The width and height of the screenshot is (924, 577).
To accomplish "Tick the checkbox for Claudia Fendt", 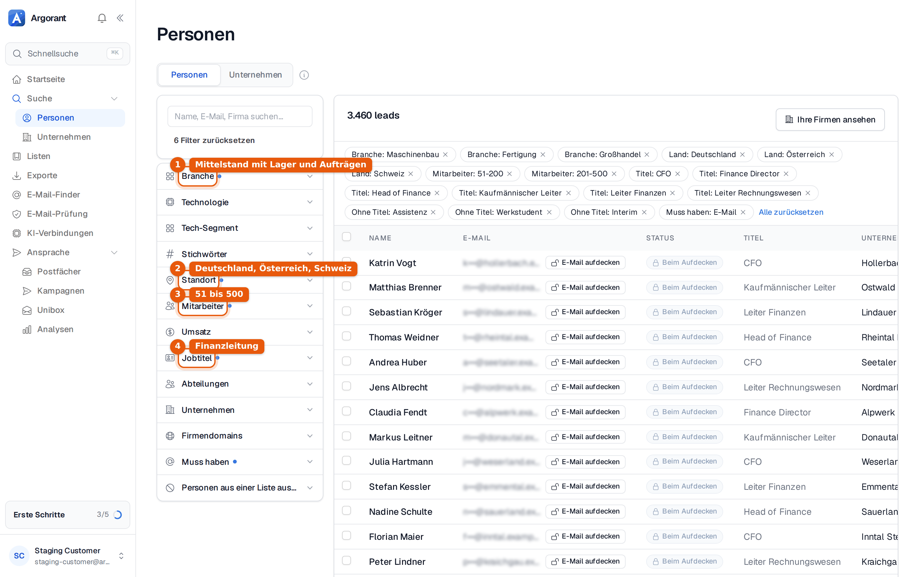I will (346, 411).
